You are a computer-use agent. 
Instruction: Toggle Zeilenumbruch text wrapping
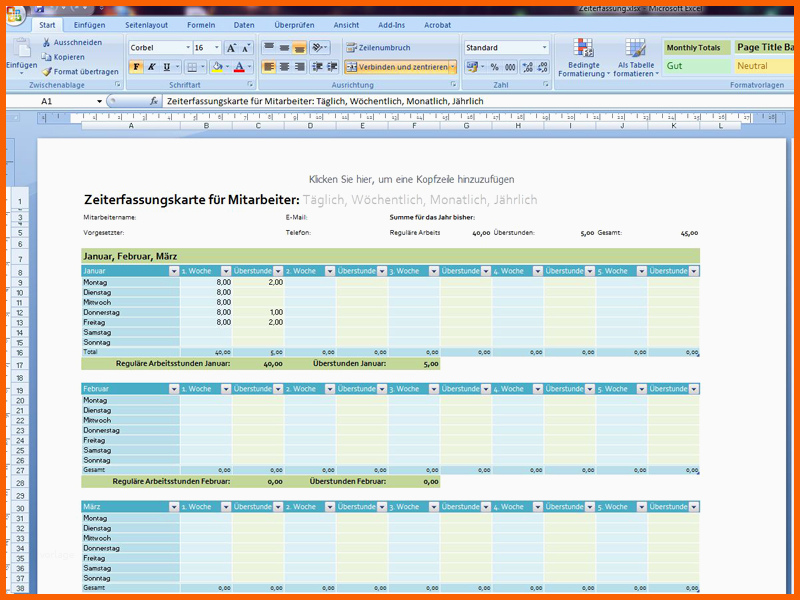pyautogui.click(x=378, y=48)
